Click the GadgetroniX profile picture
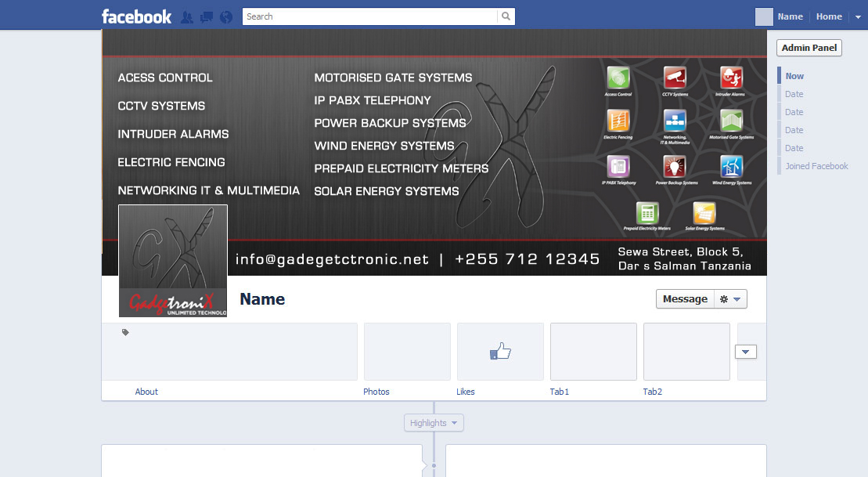868x477 pixels. click(173, 261)
